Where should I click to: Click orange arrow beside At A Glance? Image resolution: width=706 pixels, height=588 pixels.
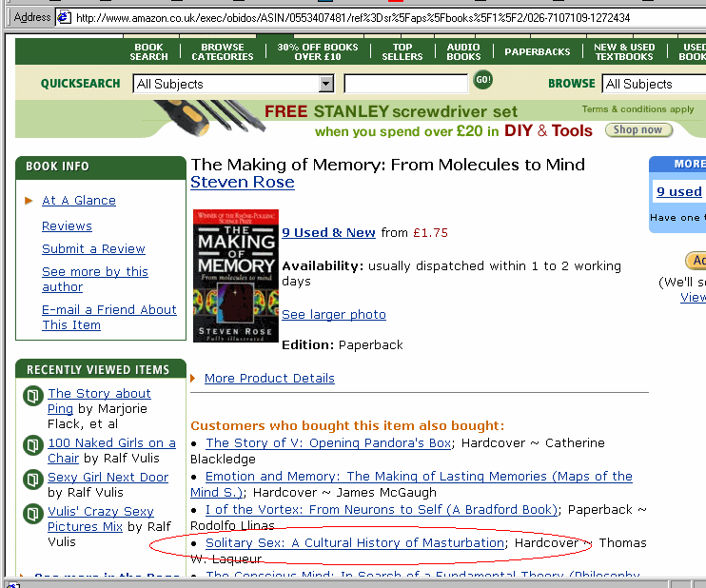click(x=29, y=201)
